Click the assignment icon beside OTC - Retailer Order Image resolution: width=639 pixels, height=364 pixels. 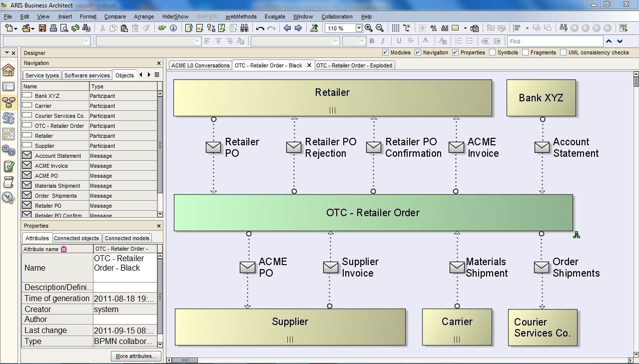(576, 235)
